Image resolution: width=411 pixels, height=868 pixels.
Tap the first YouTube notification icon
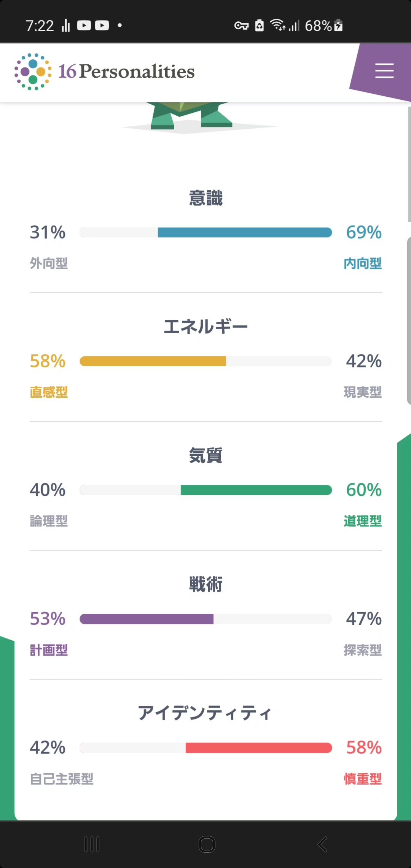click(x=84, y=26)
